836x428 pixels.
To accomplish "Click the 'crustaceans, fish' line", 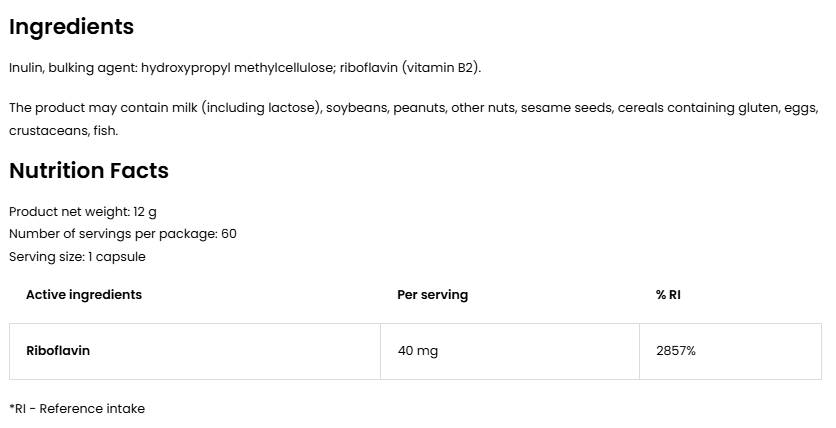I will (63, 131).
